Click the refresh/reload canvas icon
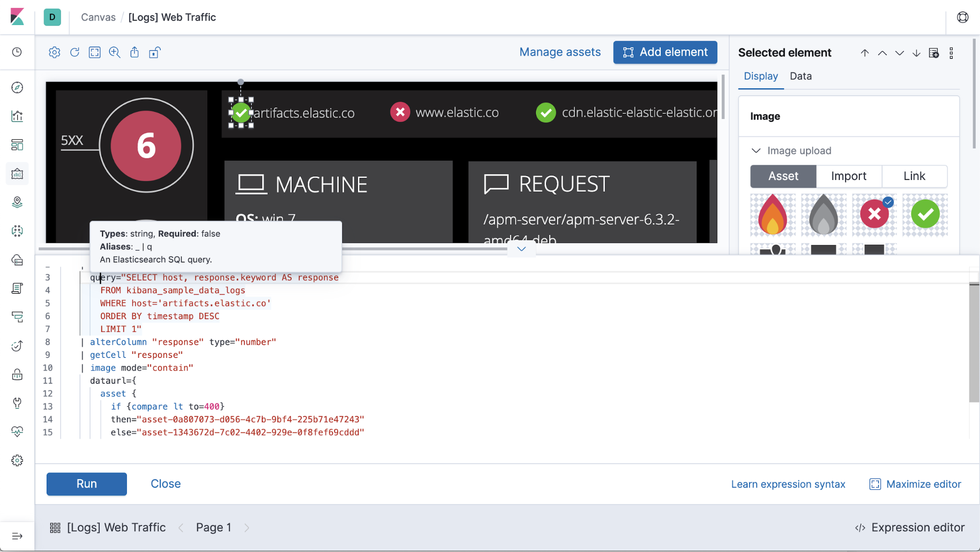Viewport: 980px width, 552px height. coord(75,52)
